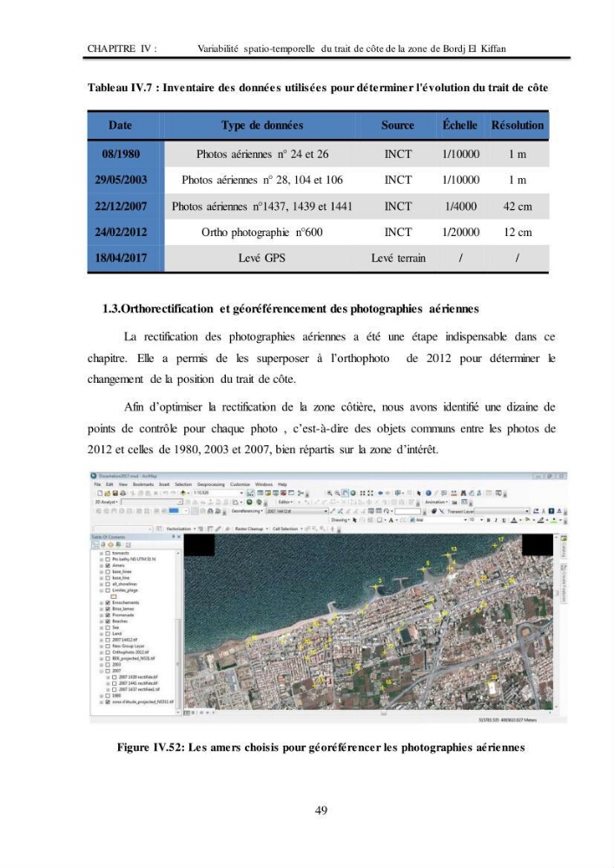Collapse the 2007 group layer
This screenshot has width=614, height=868.
click(102, 670)
